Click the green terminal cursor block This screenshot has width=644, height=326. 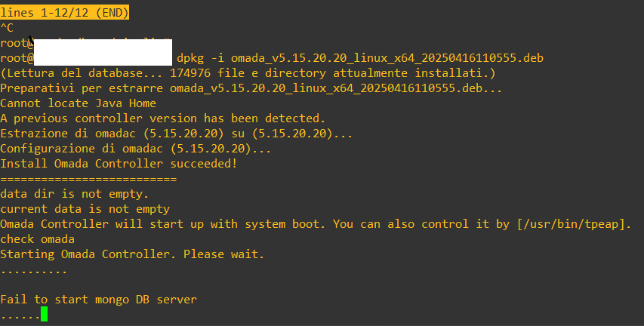coord(45,314)
